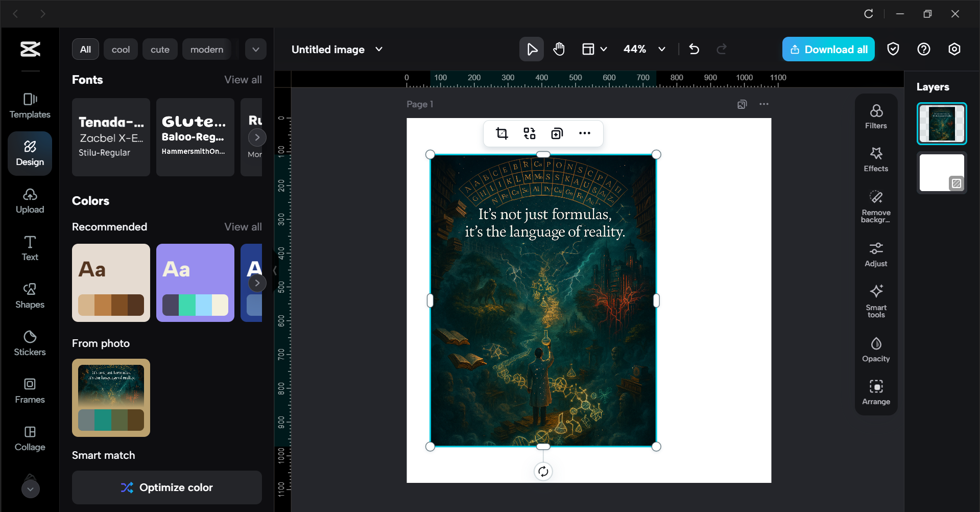
Task: Expand more font style filters
Action: [255, 49]
